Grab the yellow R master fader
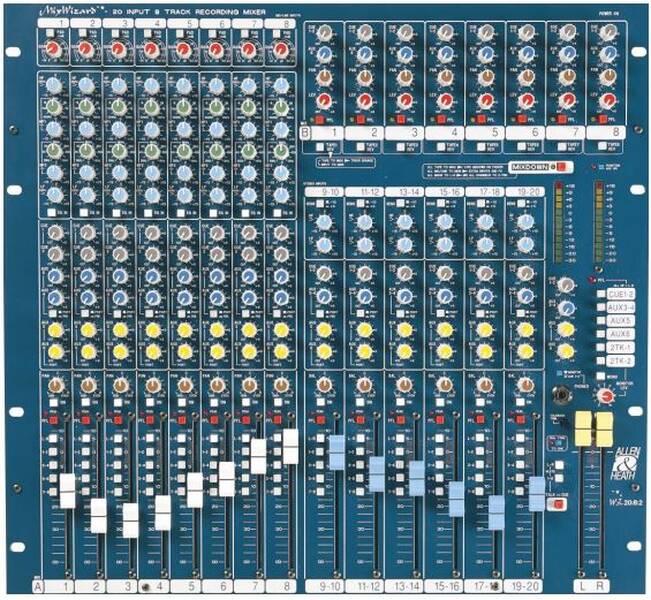This screenshot has height=600, width=651. coord(604,429)
